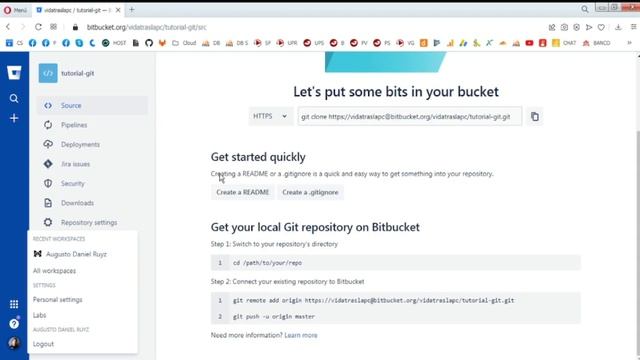
Task: Open the help question mark icon
Action: pos(14,324)
